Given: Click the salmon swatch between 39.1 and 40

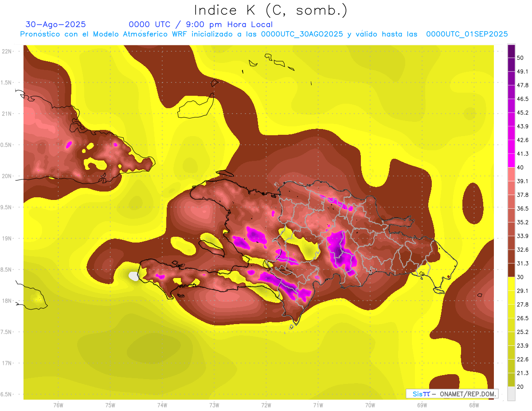Looking at the screenshot, I should (x=511, y=174).
